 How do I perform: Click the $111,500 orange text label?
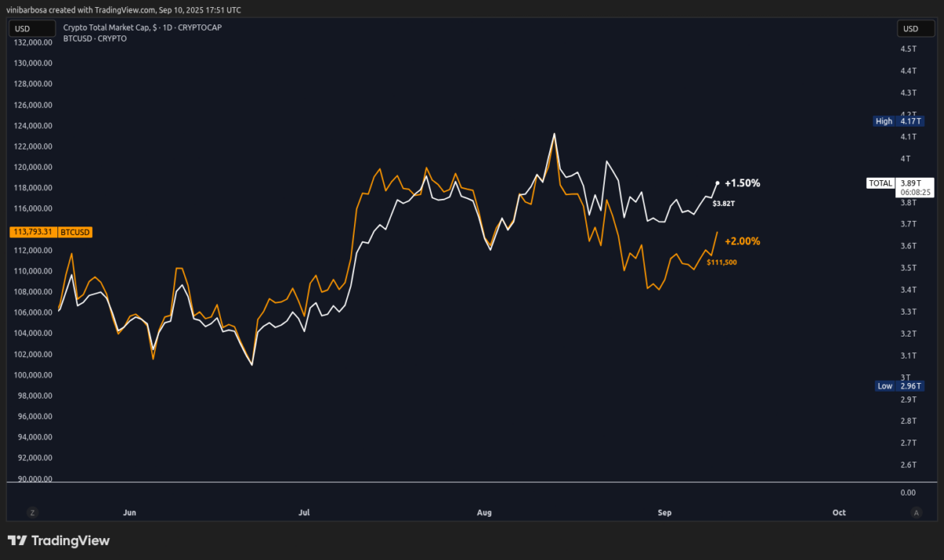[x=721, y=262]
